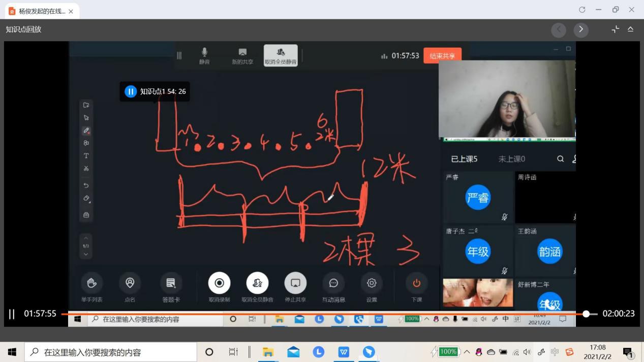Pause the 知识点1 marker popup

[131, 91]
